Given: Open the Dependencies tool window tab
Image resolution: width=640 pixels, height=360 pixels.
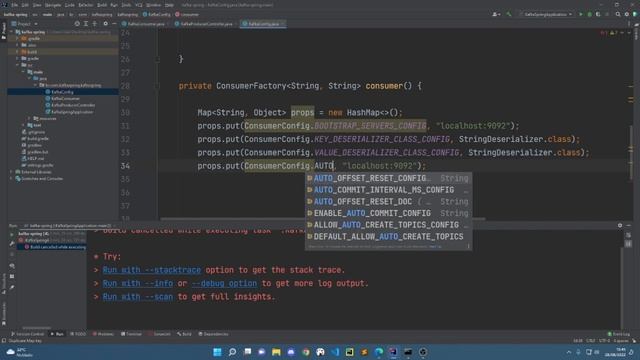Looking at the screenshot, I should (213, 334).
